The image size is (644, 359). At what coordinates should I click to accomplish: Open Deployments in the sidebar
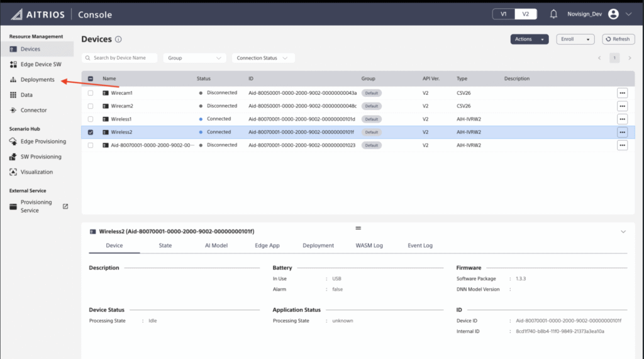point(37,80)
